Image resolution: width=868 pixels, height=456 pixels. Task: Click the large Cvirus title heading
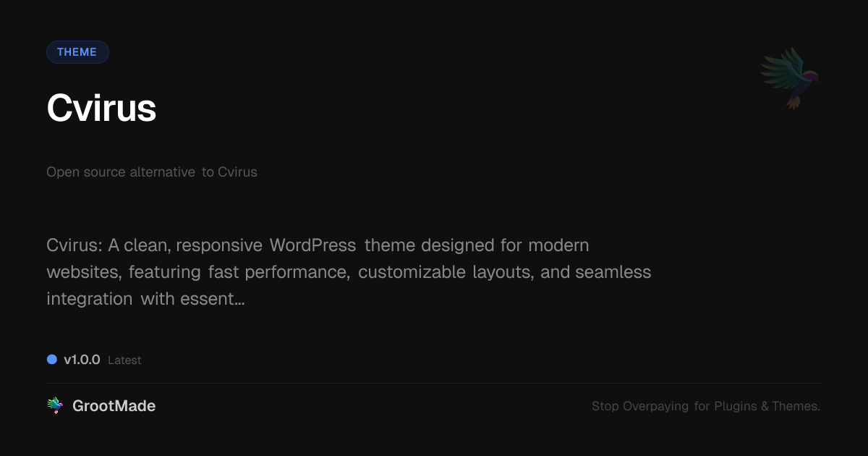pos(101,109)
